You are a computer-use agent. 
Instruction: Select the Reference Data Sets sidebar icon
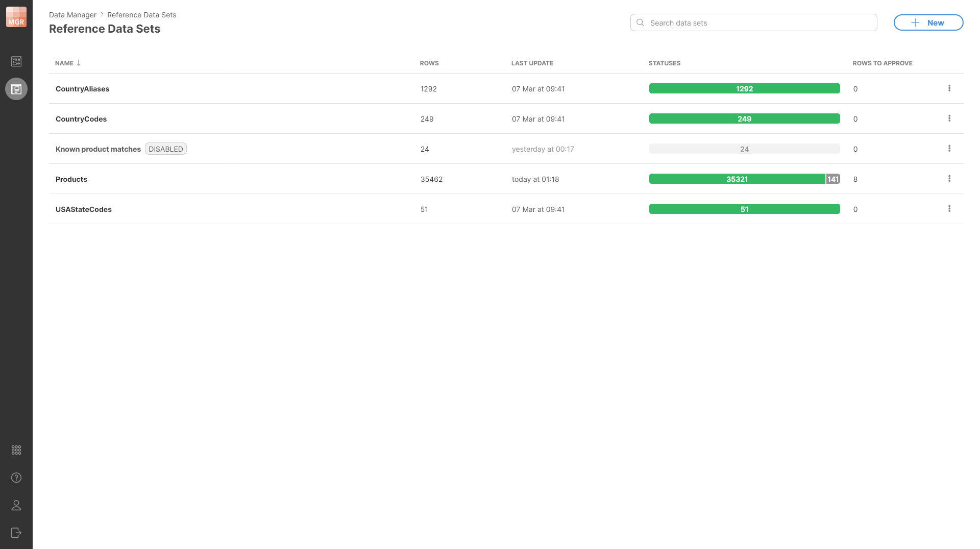coord(16,88)
